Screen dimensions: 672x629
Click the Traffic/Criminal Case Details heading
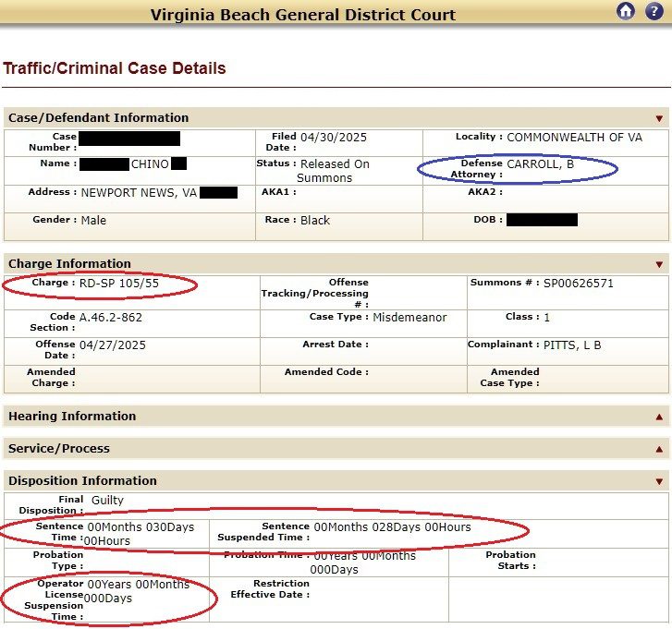click(x=115, y=68)
